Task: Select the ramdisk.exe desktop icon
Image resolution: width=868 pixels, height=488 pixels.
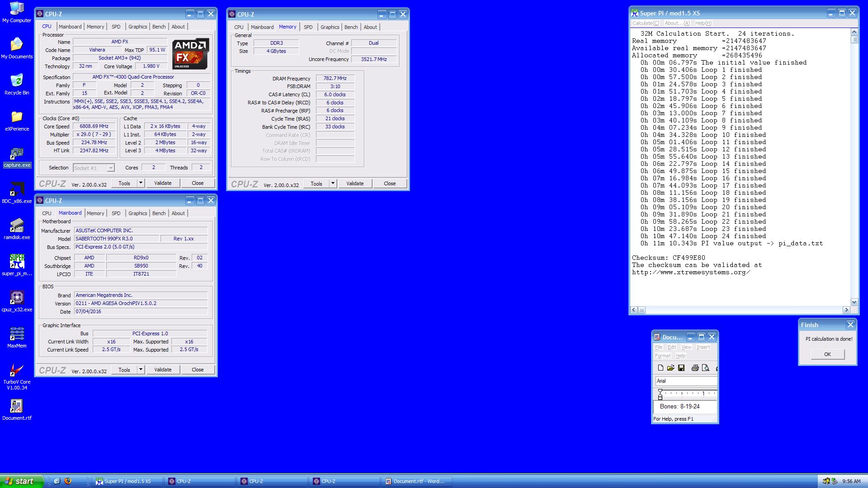Action: [17, 229]
